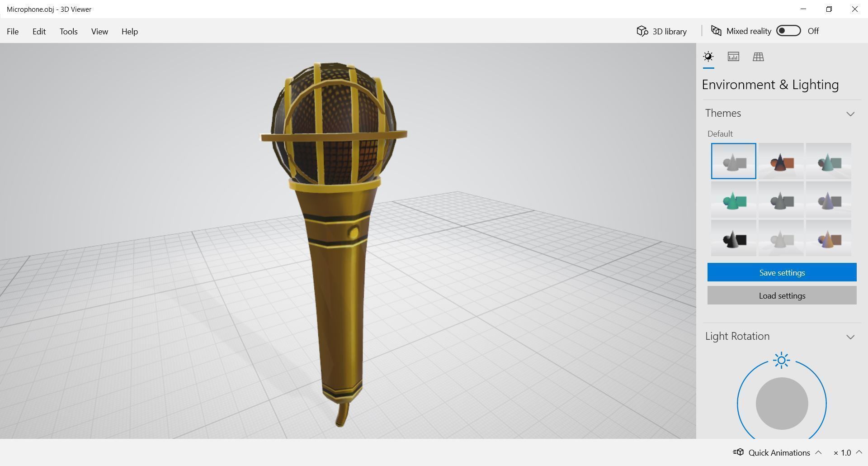
Task: Open the Environment & Lighting tab icon
Action: pyautogui.click(x=708, y=57)
